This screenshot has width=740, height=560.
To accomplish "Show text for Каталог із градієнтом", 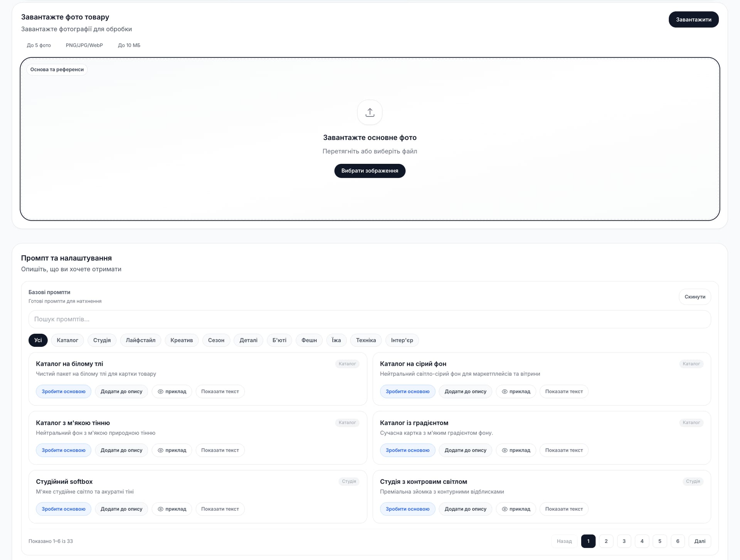I will click(564, 450).
